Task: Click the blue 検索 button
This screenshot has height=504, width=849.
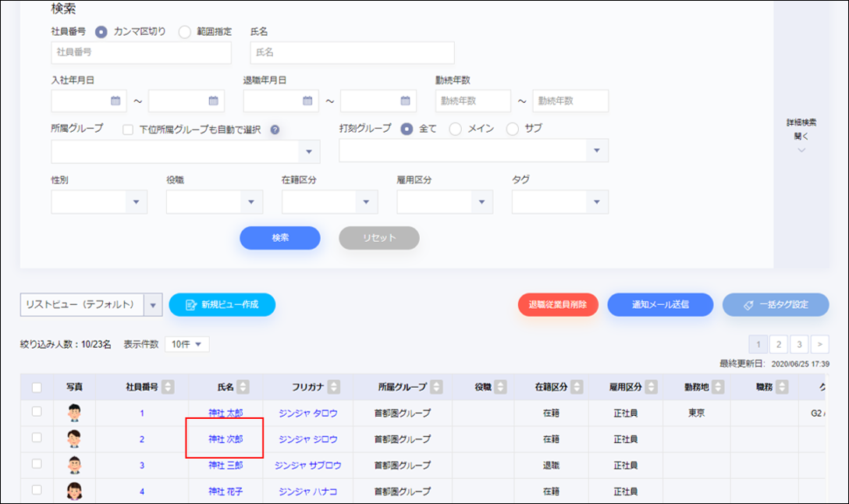Action: [x=280, y=238]
